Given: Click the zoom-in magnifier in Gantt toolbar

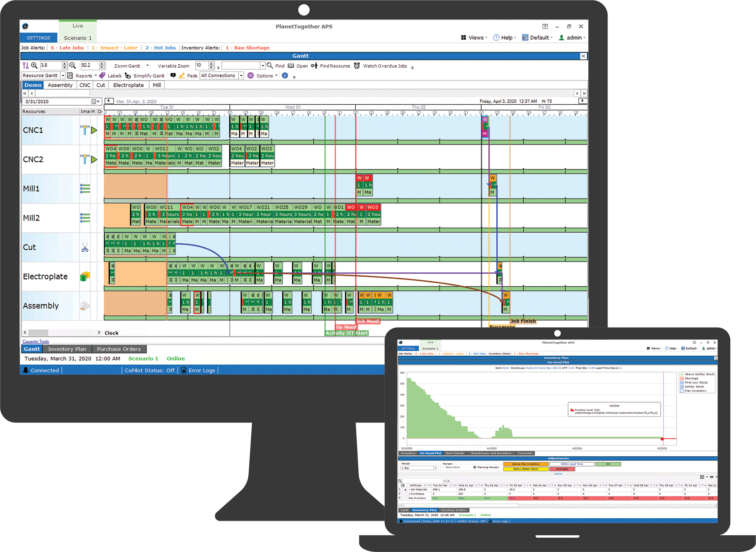Looking at the screenshot, I should click(34, 65).
